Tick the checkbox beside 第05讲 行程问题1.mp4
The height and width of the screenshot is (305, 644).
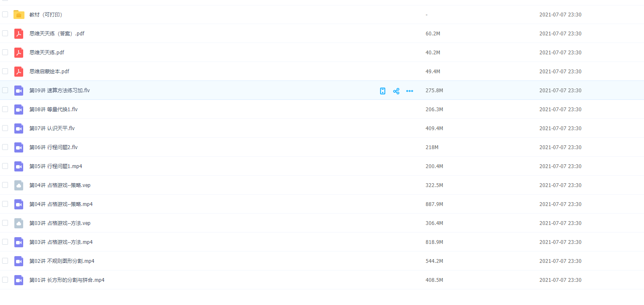click(5, 166)
